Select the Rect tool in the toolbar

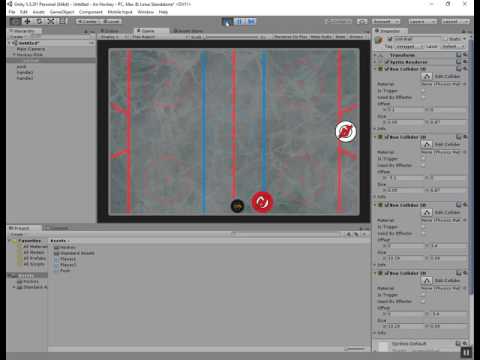coord(63,21)
